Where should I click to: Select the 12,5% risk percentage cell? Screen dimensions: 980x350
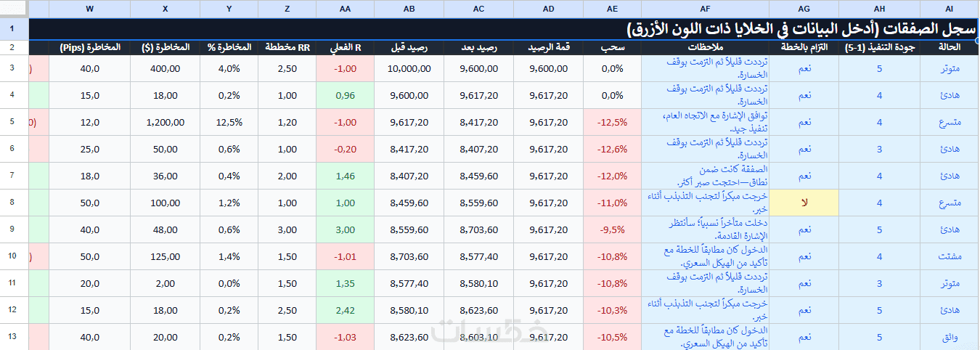(x=229, y=122)
